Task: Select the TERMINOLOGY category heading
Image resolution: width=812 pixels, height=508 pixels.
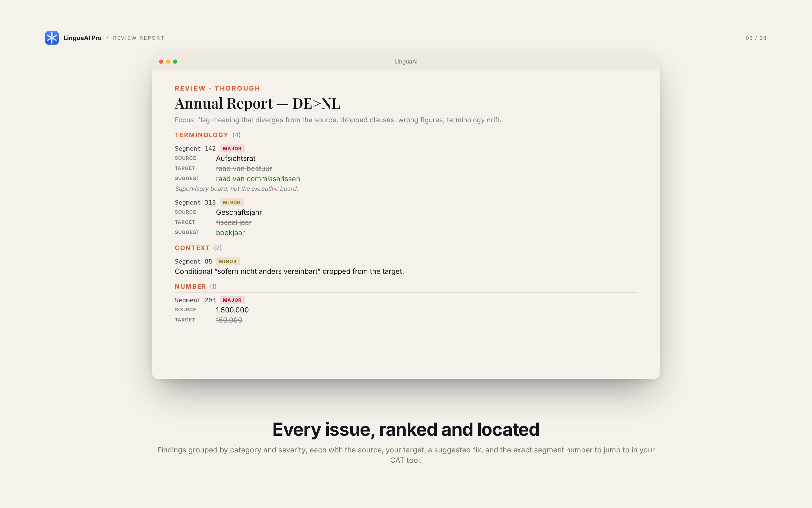Action: (x=202, y=135)
